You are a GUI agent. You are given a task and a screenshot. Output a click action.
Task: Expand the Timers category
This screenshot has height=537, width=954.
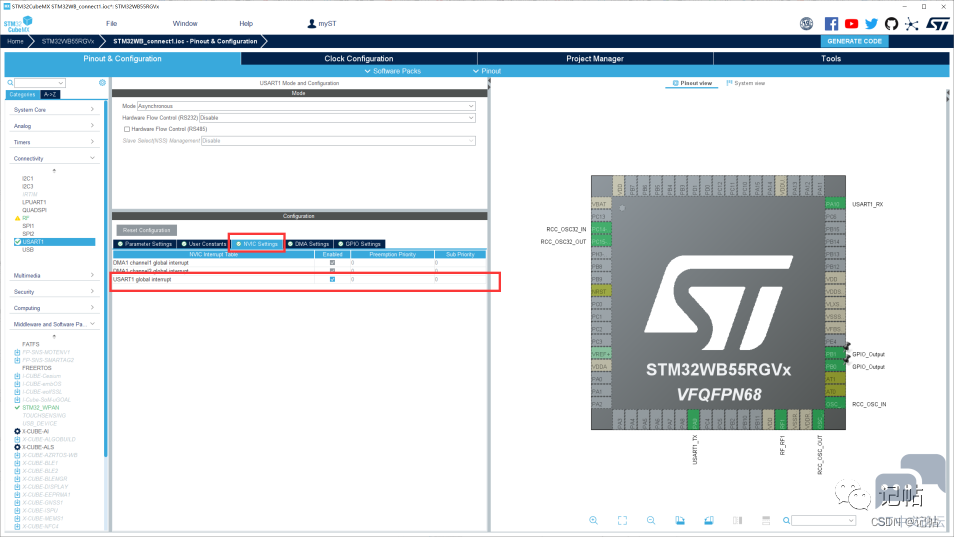tap(54, 142)
